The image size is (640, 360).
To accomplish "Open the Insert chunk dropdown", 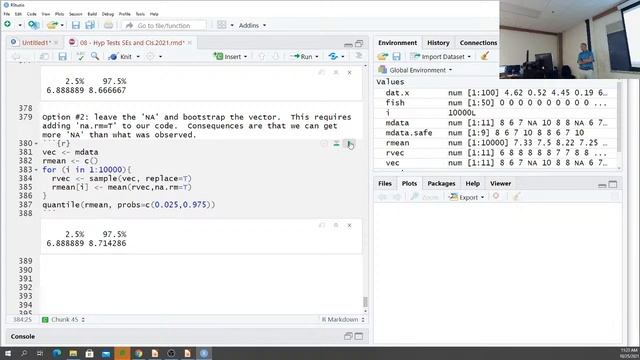I will (231, 57).
